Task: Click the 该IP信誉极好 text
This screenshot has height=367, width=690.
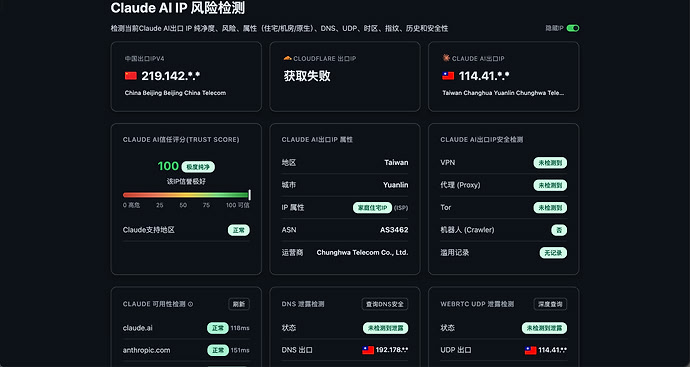Action: pos(186,181)
